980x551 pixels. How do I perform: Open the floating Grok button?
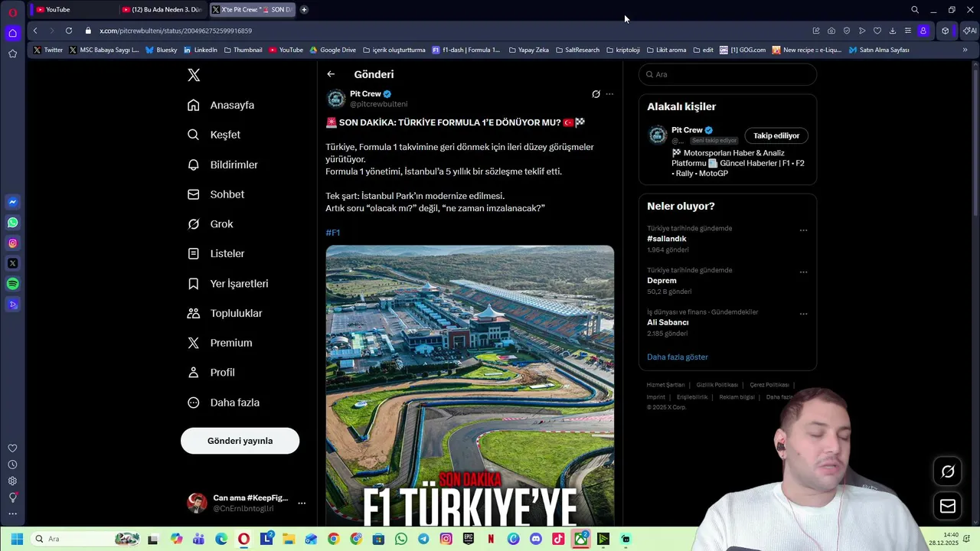948,471
